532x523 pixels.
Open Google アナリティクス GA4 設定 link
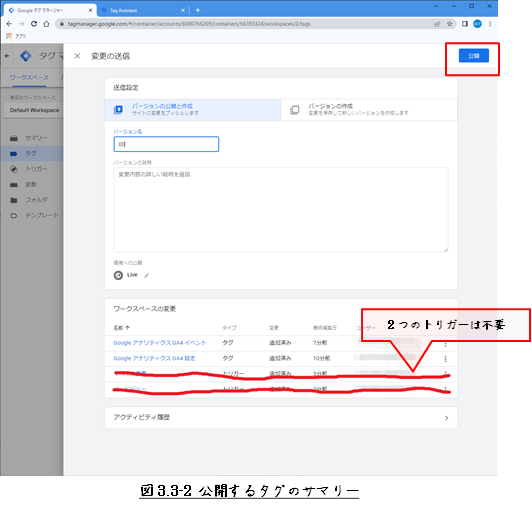point(154,358)
